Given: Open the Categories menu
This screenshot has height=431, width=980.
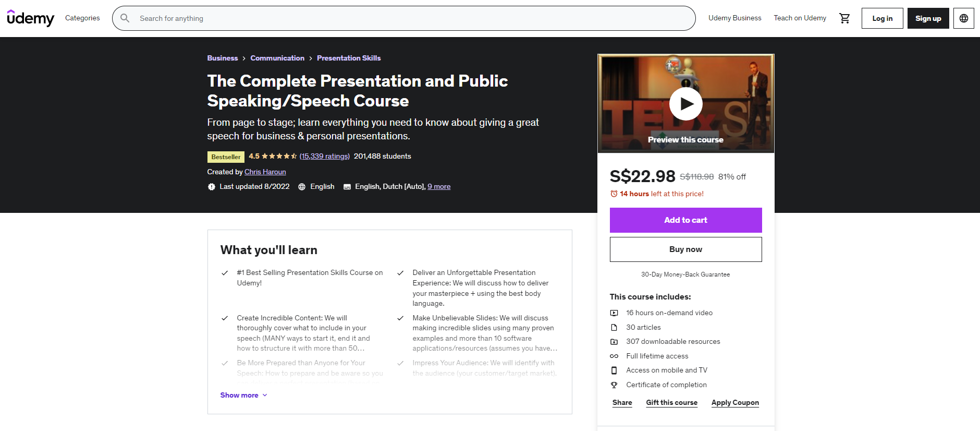Looking at the screenshot, I should point(82,18).
